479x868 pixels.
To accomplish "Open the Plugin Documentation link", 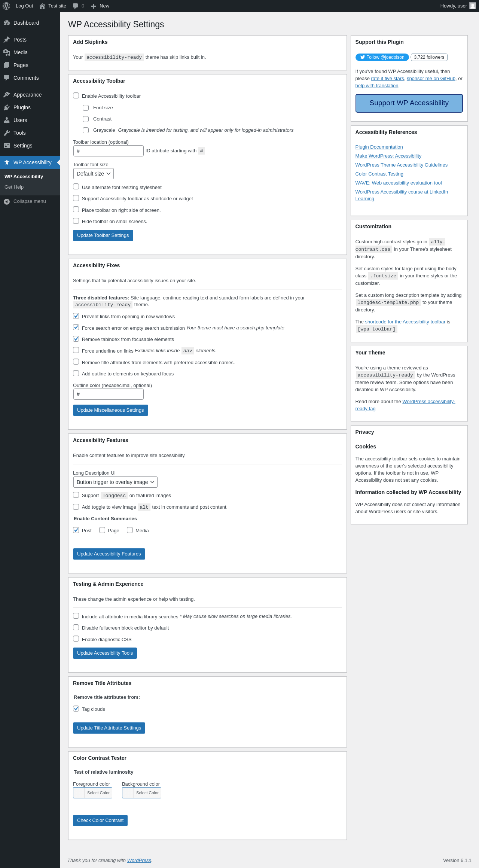I will pyautogui.click(x=379, y=147).
